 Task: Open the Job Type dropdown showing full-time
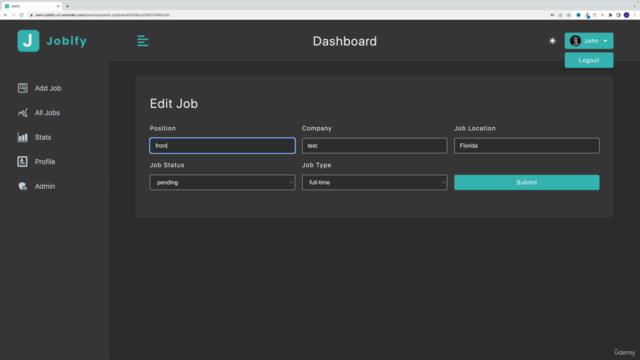pos(374,182)
